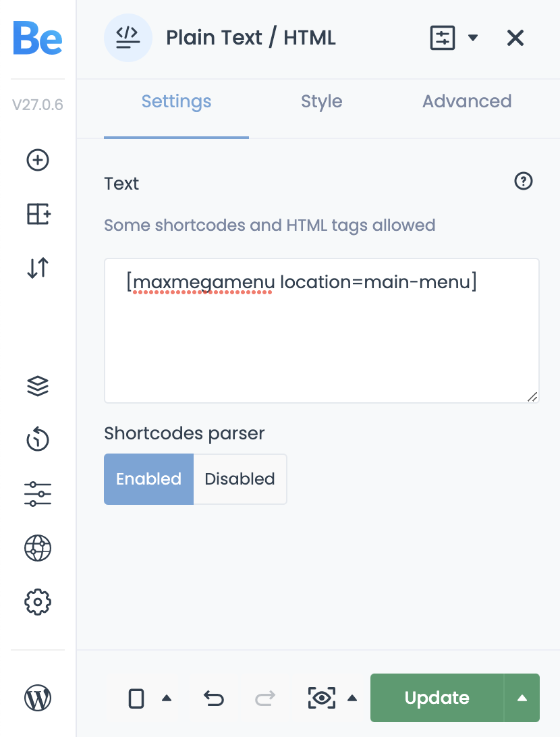The height and width of the screenshot is (737, 560).
Task: Expand the Update button options arrow
Action: point(522,698)
